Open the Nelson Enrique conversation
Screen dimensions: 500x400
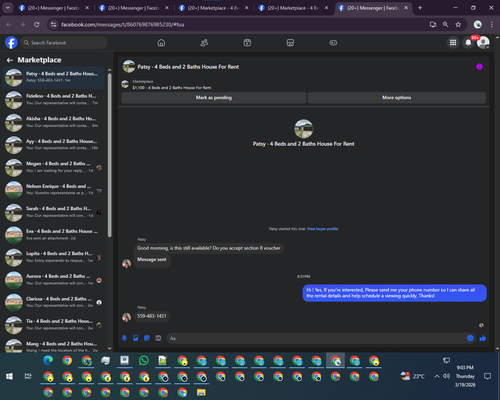click(x=53, y=190)
